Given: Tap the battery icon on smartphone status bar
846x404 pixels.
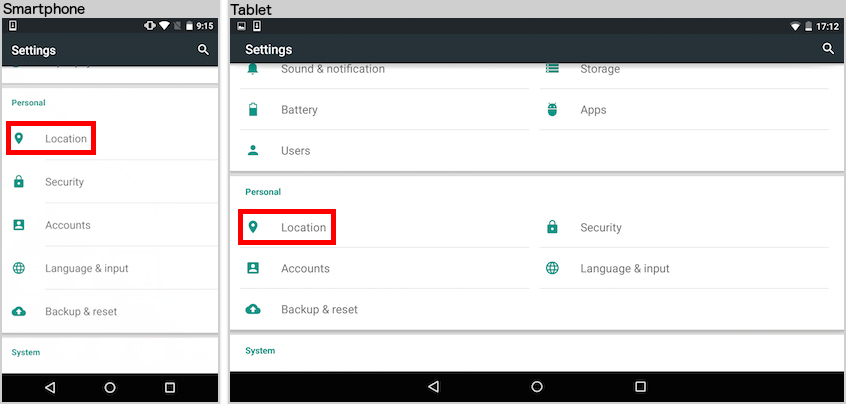Looking at the screenshot, I should (189, 26).
